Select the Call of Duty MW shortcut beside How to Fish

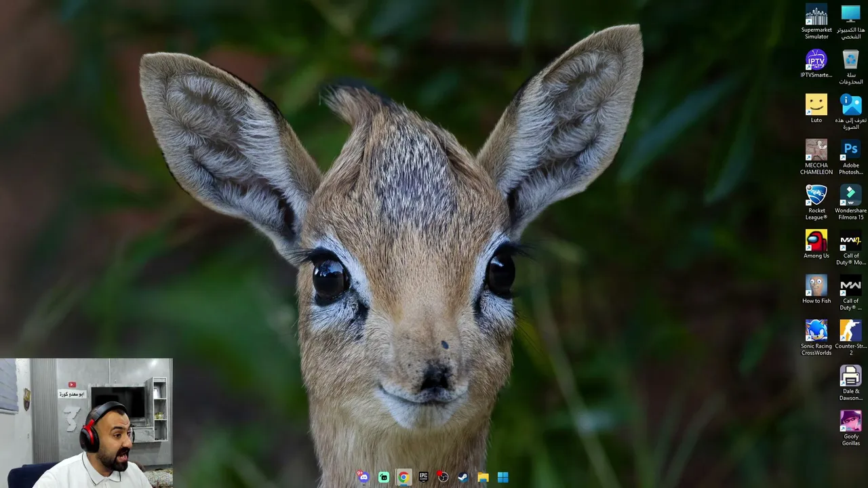point(850,293)
